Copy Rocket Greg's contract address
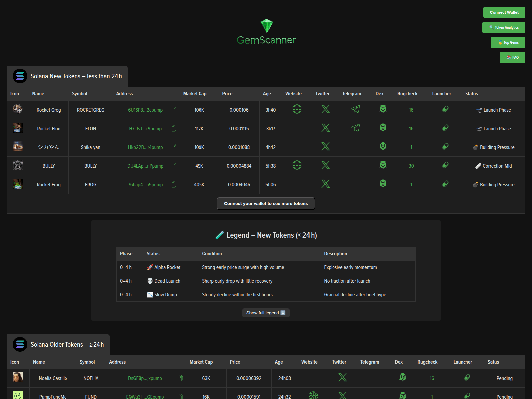Image resolution: width=532 pixels, height=399 pixels. point(174,110)
